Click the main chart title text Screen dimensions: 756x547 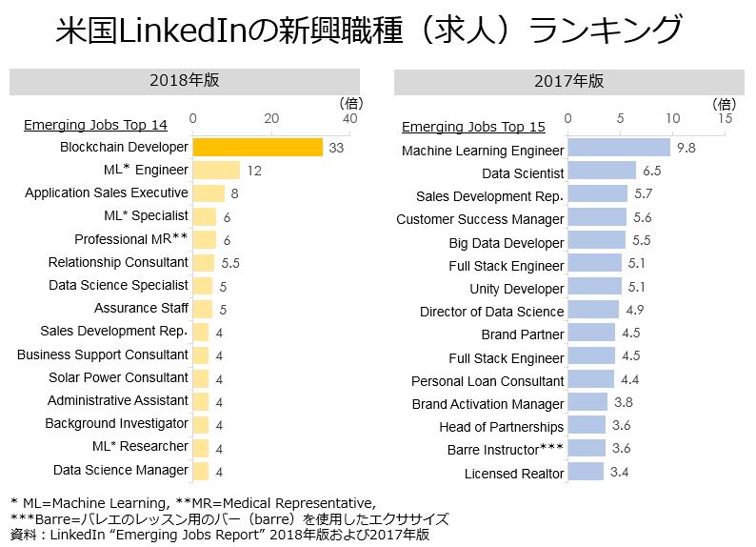368,30
